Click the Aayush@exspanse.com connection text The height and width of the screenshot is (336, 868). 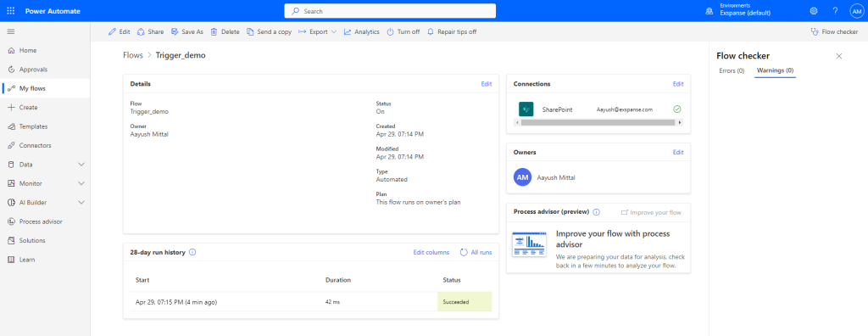point(625,109)
